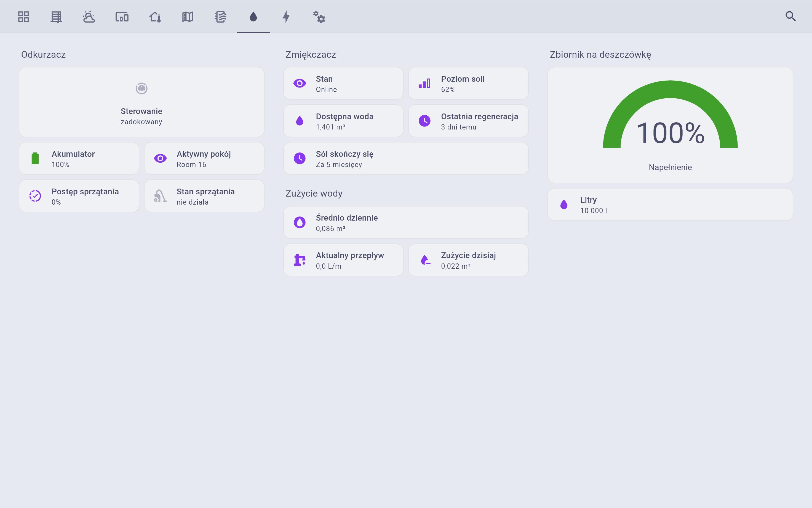
Task: Click the Odkurzacz section heading
Action: (43, 54)
